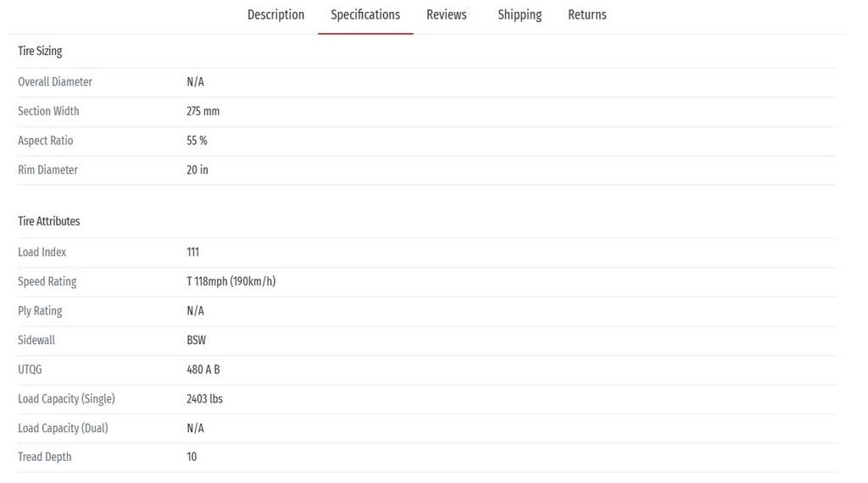Select the Specifications tab

365,15
